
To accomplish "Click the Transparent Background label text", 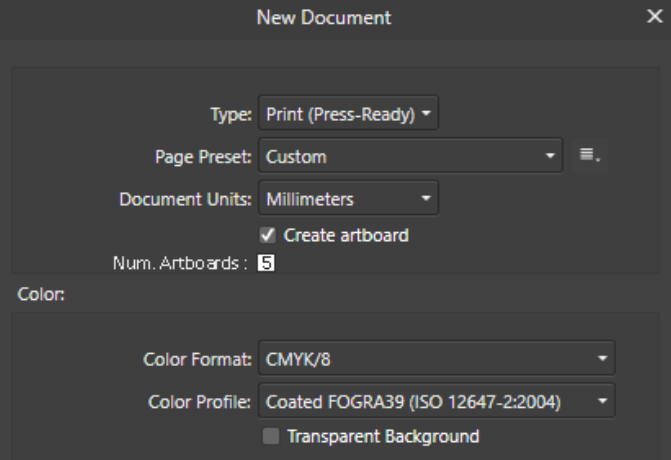I will click(383, 436).
